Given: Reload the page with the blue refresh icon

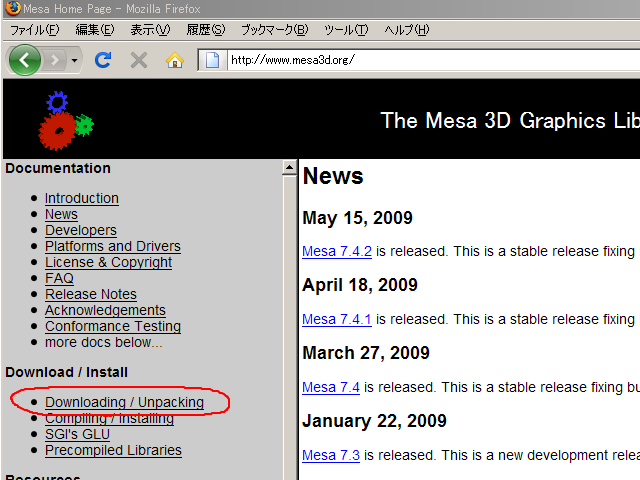Looking at the screenshot, I should pos(103,60).
